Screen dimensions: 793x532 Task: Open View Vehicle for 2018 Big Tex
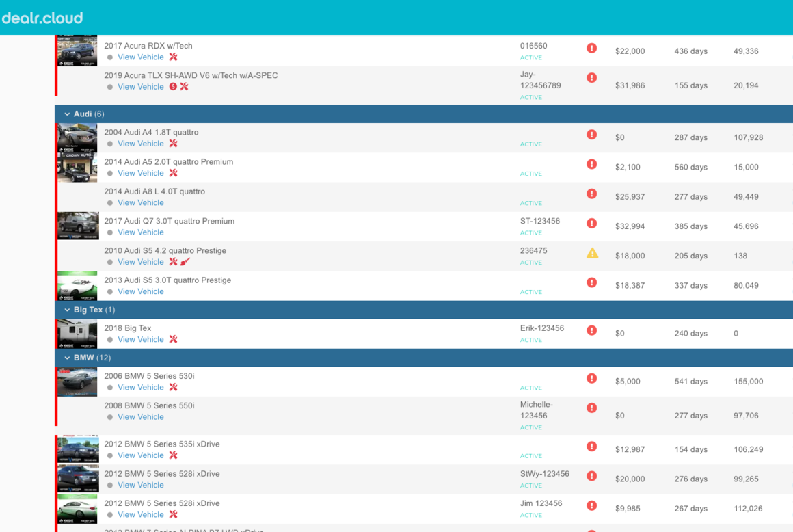(141, 339)
